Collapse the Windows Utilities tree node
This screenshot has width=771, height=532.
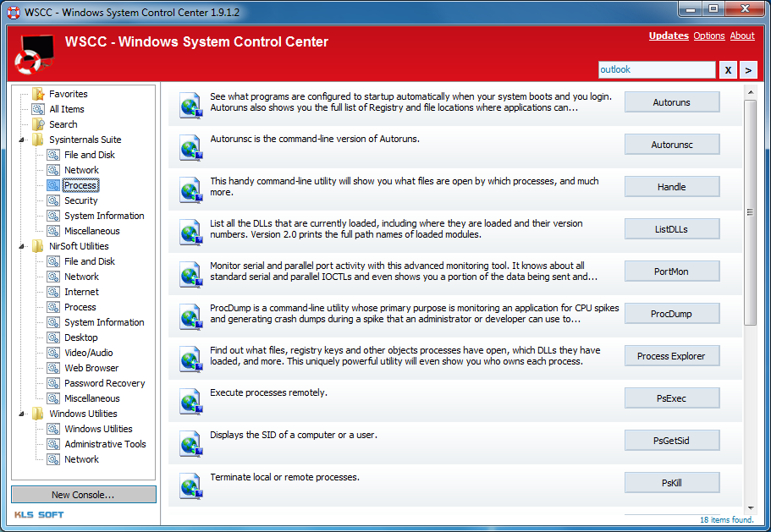[22, 414]
